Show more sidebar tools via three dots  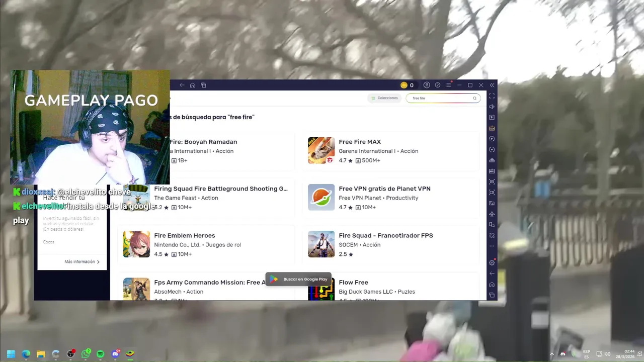tap(492, 246)
